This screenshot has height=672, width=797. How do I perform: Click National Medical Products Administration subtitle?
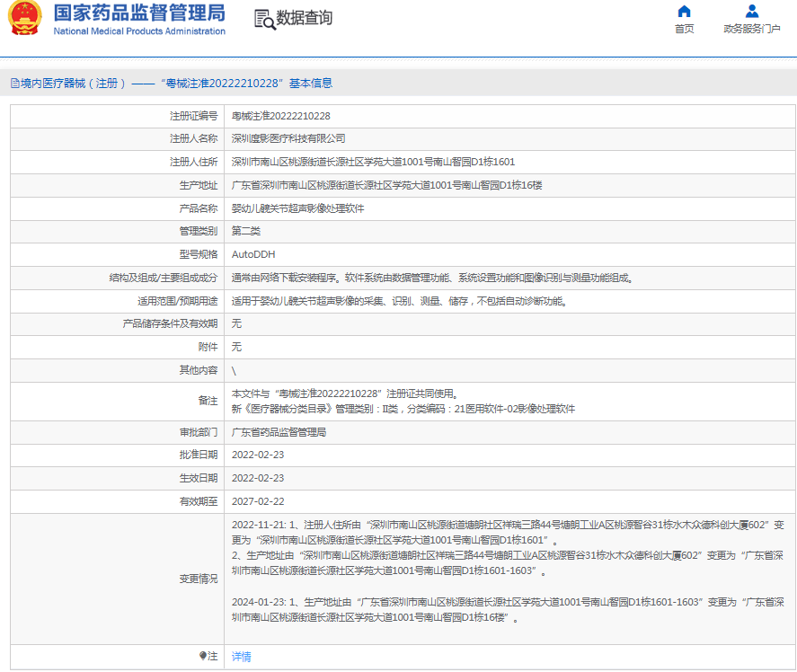(139, 31)
